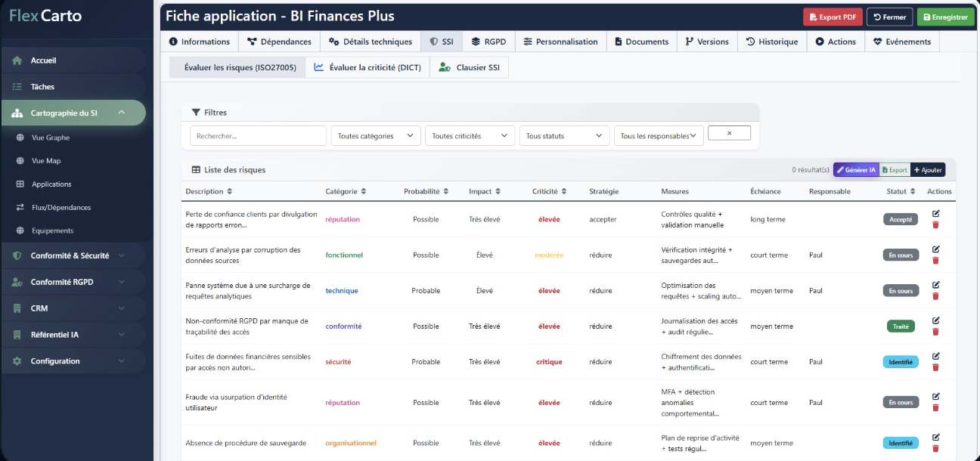Open the Détails techniques tab
980x461 pixels.
point(371,42)
